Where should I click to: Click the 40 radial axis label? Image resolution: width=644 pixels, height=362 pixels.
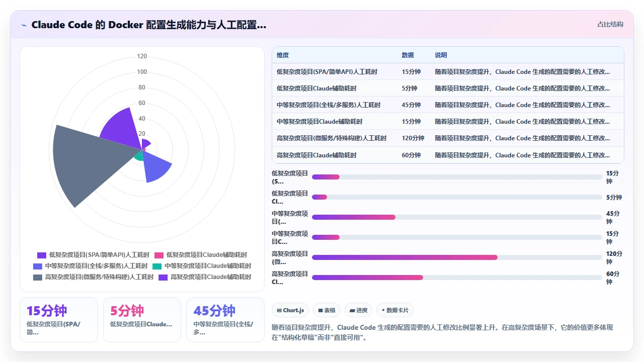pos(142,119)
